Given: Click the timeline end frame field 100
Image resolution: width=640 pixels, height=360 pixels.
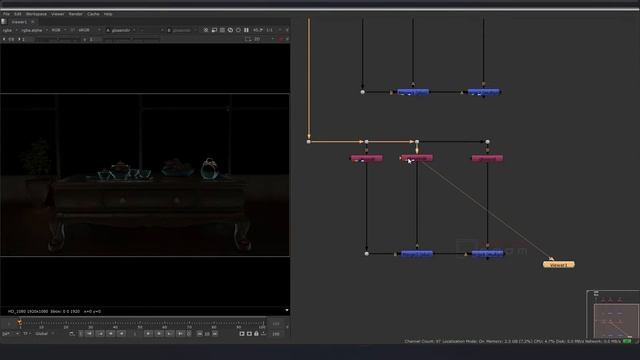Looking at the screenshot, I should click(x=276, y=334).
